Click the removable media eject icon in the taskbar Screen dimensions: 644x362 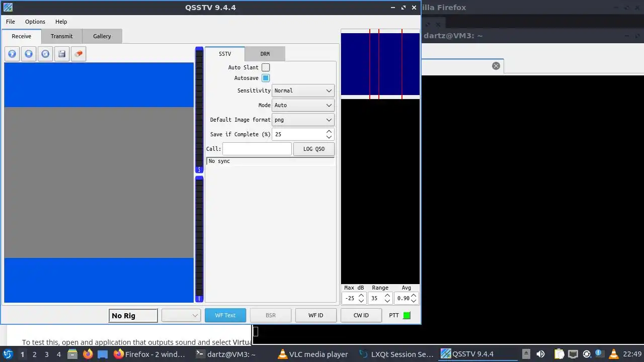pos(526,354)
